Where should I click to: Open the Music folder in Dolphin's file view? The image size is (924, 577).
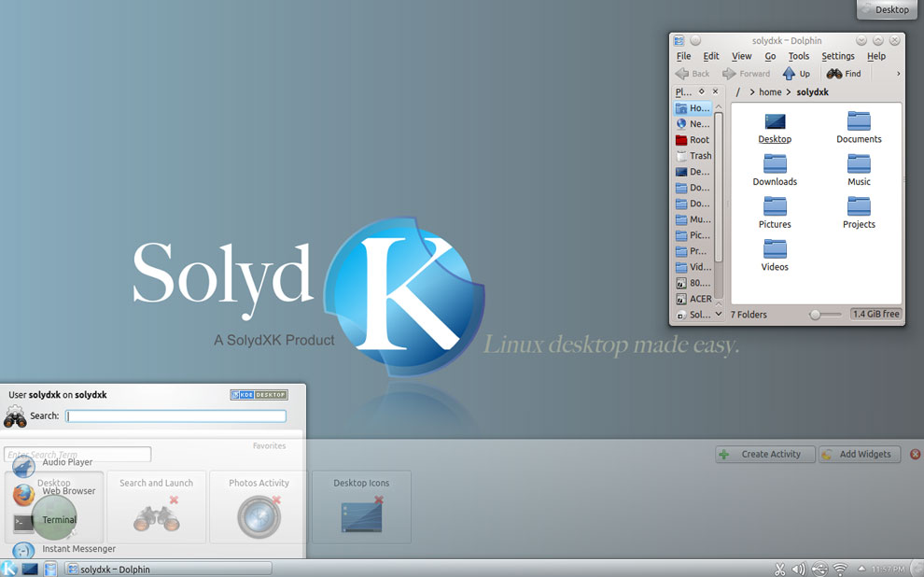click(859, 171)
